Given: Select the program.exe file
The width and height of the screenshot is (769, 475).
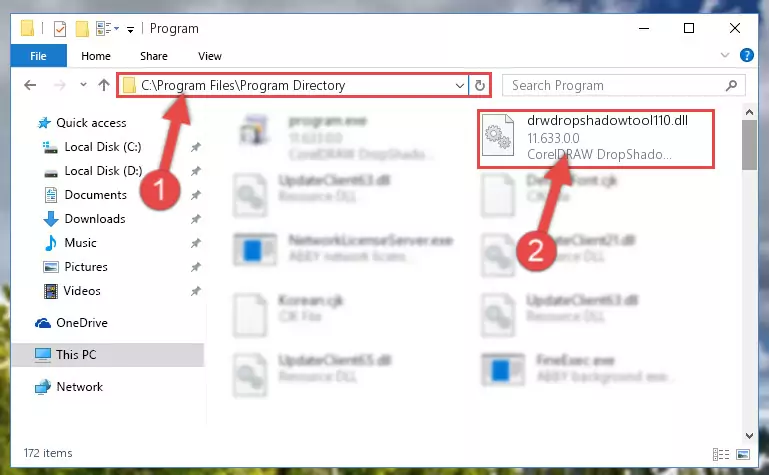Looking at the screenshot, I should click(335, 137).
